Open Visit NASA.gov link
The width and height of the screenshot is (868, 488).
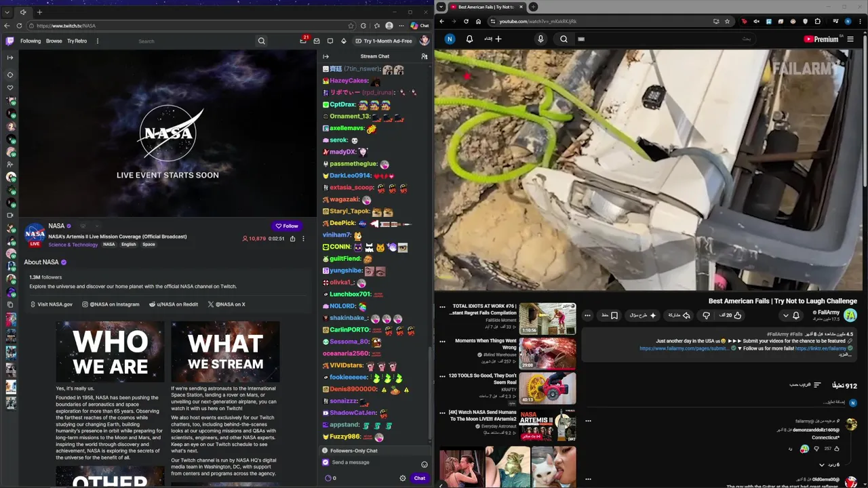click(51, 305)
